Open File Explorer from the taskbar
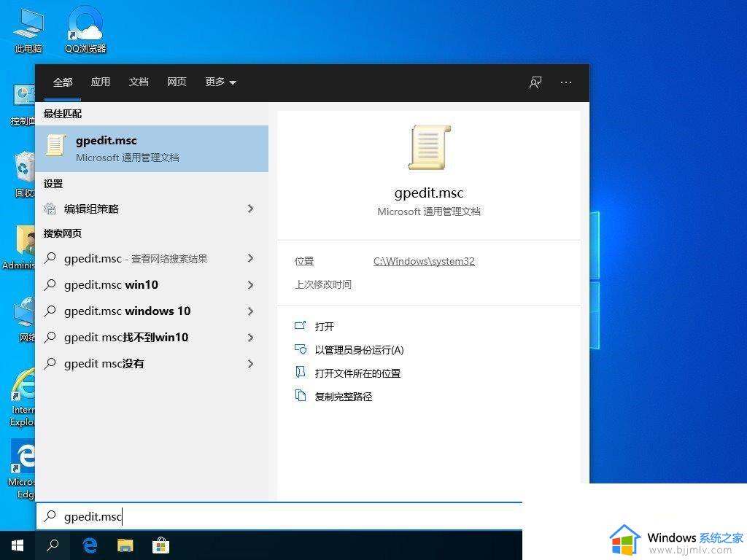 coord(125,545)
